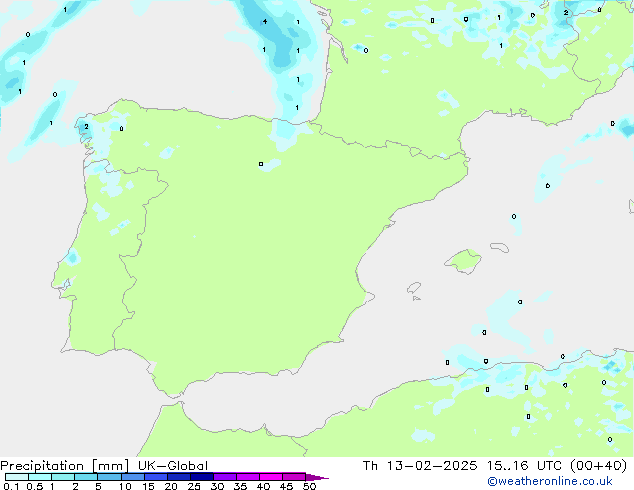The image size is (634, 490).
Task: Open the weatheronline.co.uk copyright link
Action: [550, 481]
